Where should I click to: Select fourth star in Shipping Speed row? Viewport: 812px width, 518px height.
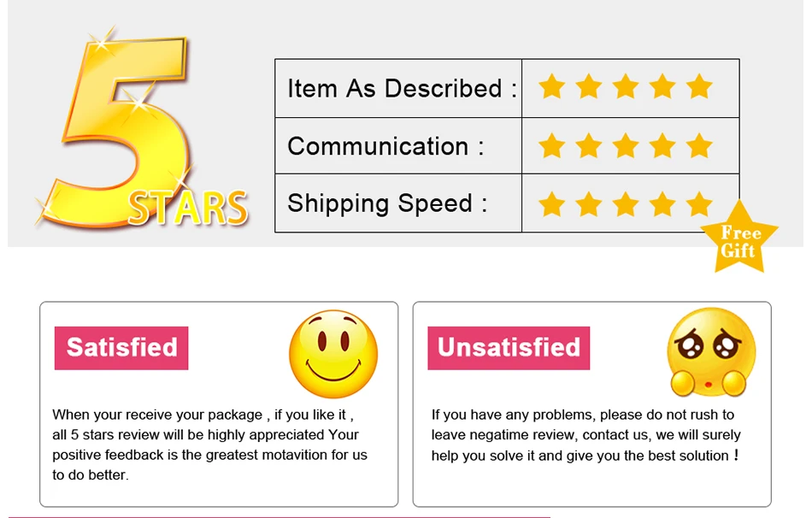663,203
